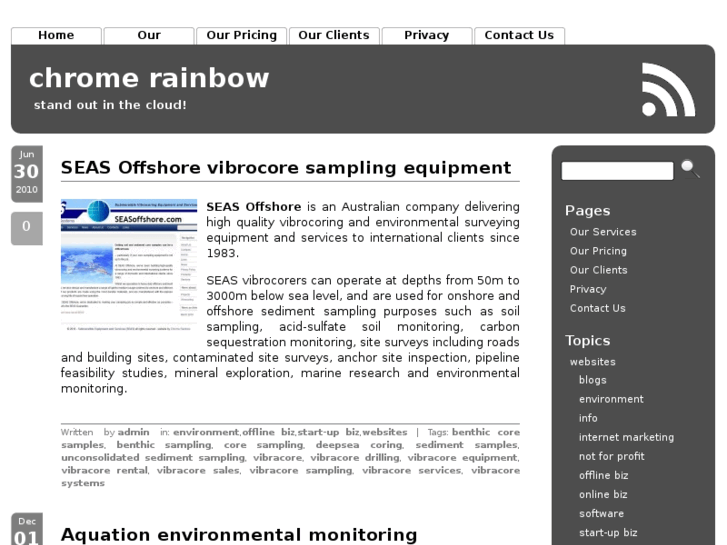727x545 pixels.
Task: Click the Pages sidebar heading
Action: [x=587, y=211]
